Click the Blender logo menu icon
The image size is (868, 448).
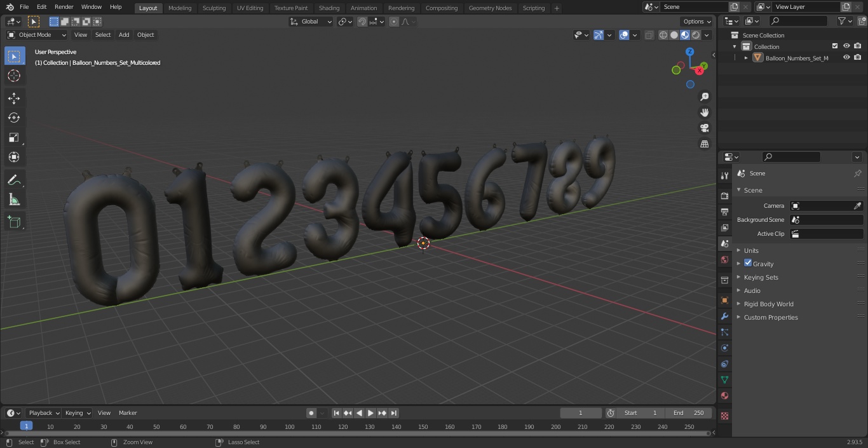10,7
